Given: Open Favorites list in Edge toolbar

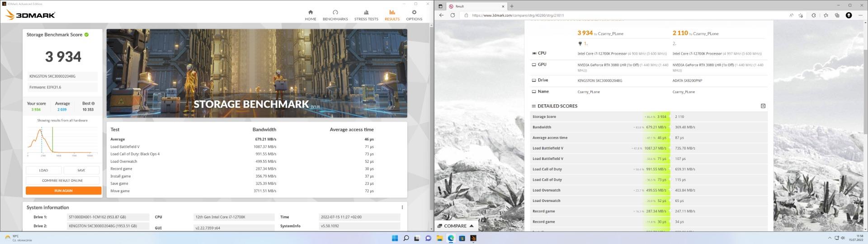Looking at the screenshot, I should pos(826,15).
